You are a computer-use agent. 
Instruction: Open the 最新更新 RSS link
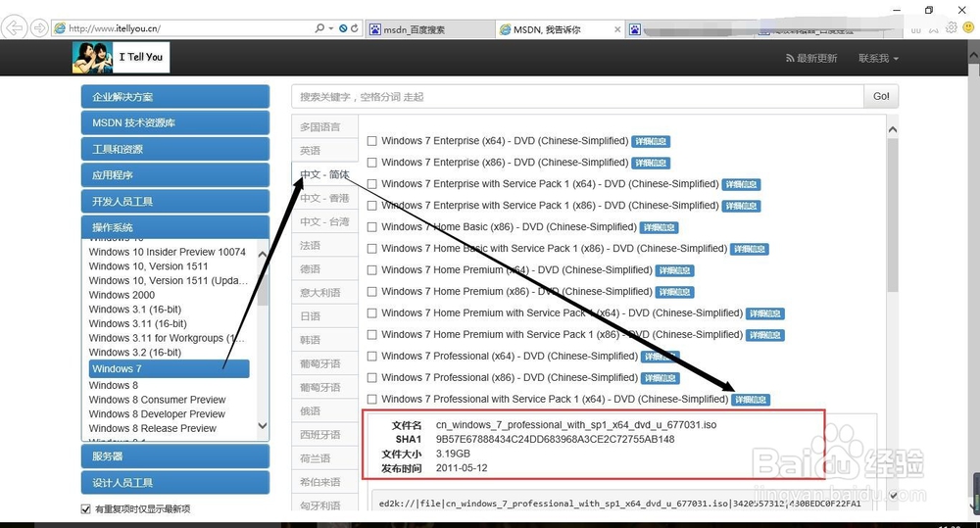point(811,58)
